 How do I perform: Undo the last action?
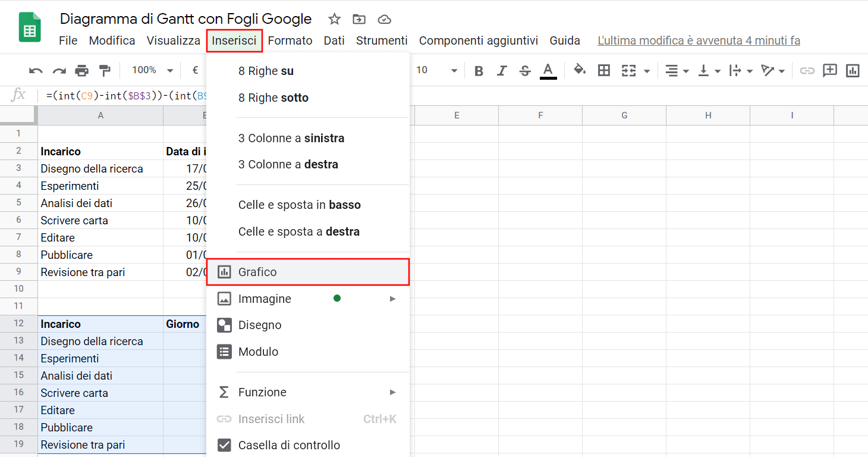pyautogui.click(x=36, y=71)
